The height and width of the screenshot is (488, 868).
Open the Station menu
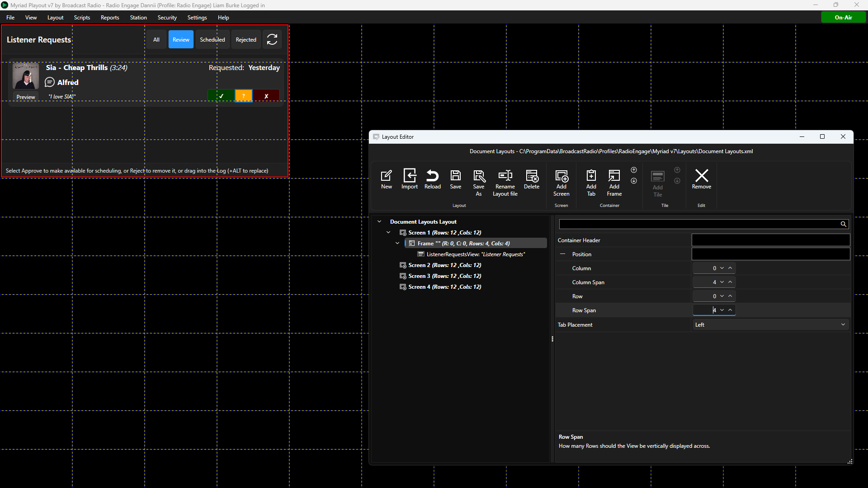coord(138,17)
